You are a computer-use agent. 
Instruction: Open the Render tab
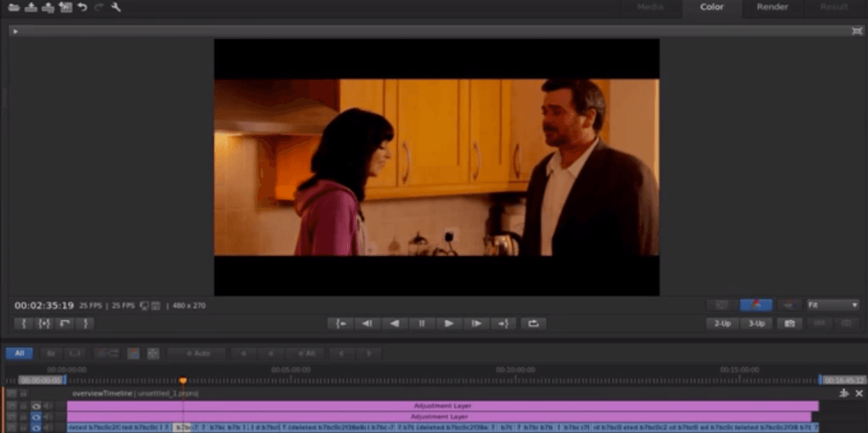click(773, 7)
